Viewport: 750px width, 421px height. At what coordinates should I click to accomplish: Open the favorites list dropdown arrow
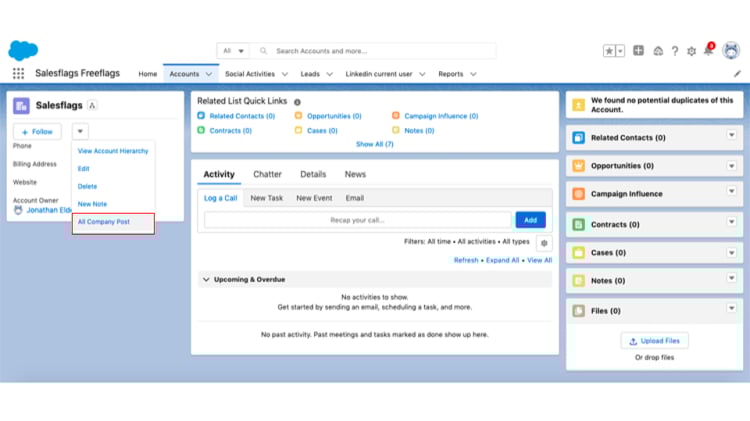(x=620, y=51)
